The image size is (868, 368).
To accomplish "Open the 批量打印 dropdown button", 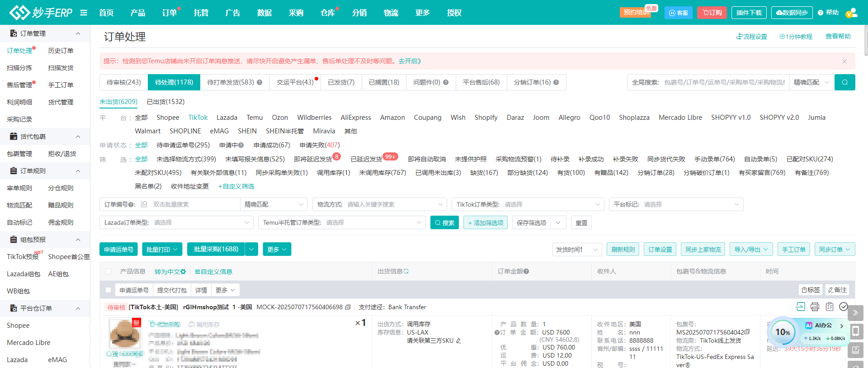I will [162, 250].
